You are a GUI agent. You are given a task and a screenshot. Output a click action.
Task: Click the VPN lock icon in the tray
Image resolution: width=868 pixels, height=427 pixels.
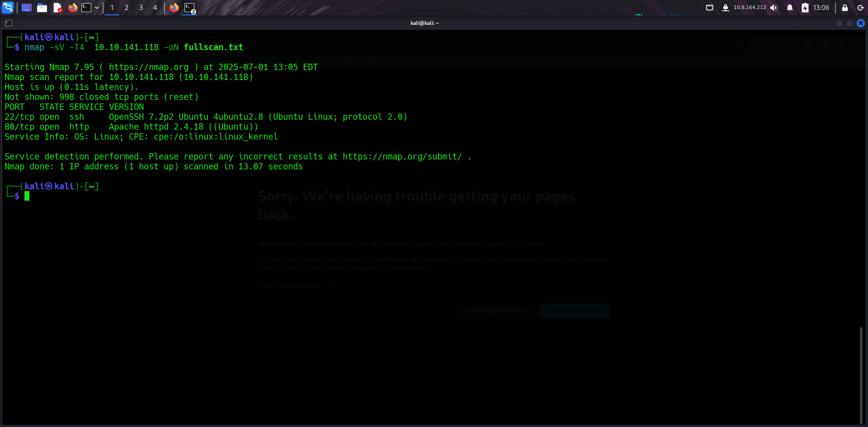tap(726, 8)
